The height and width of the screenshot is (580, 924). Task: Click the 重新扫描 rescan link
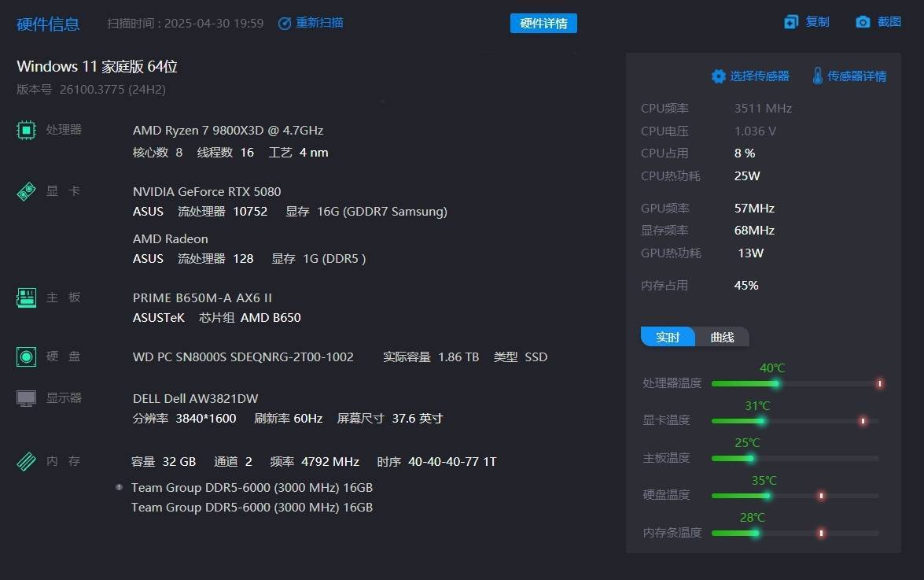point(319,23)
